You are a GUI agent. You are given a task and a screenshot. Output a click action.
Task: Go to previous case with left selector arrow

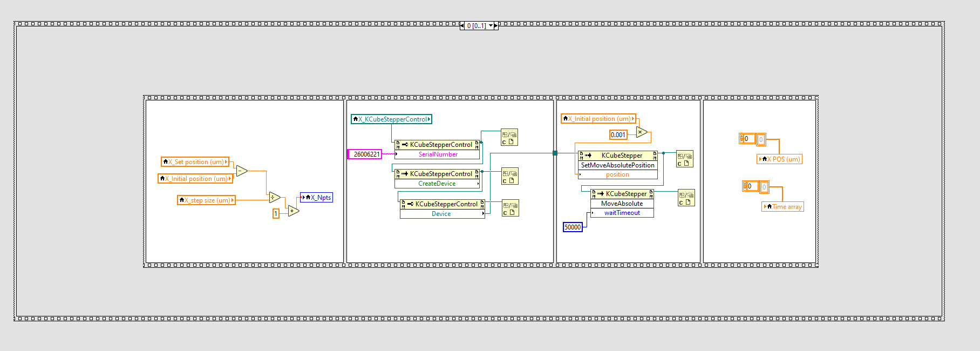[x=462, y=25]
